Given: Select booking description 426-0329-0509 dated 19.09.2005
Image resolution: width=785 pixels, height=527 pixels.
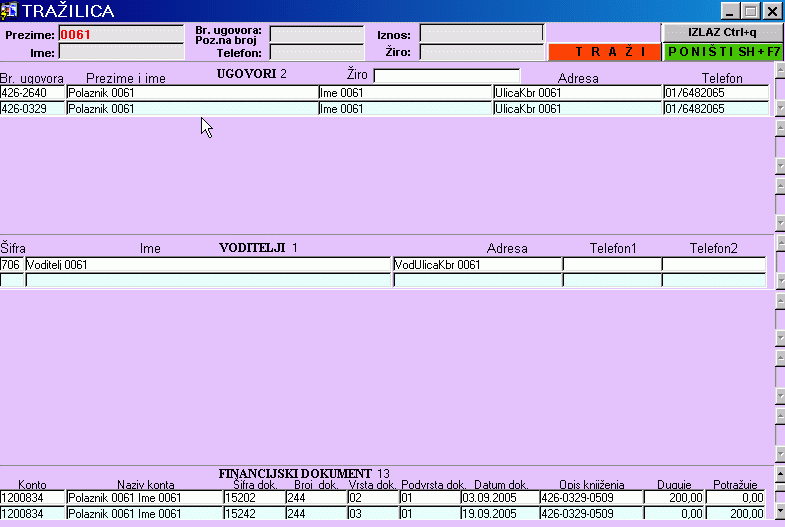Looking at the screenshot, I should coord(589,513).
